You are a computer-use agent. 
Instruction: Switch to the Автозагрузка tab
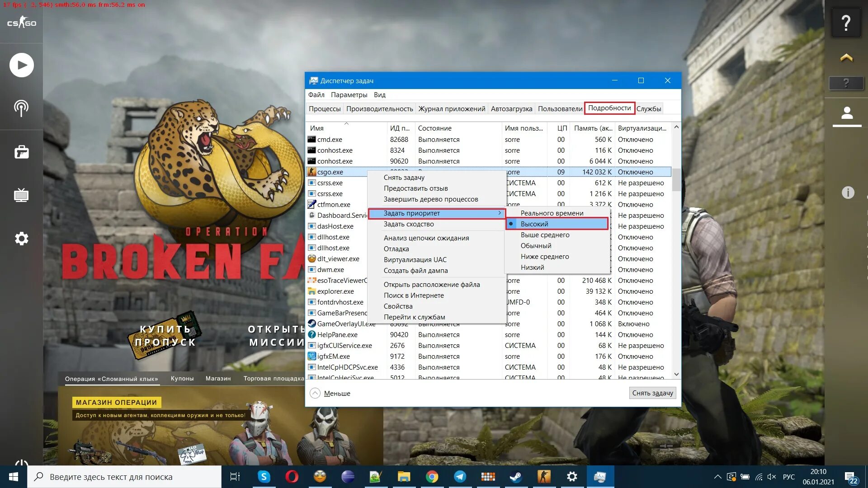511,108
